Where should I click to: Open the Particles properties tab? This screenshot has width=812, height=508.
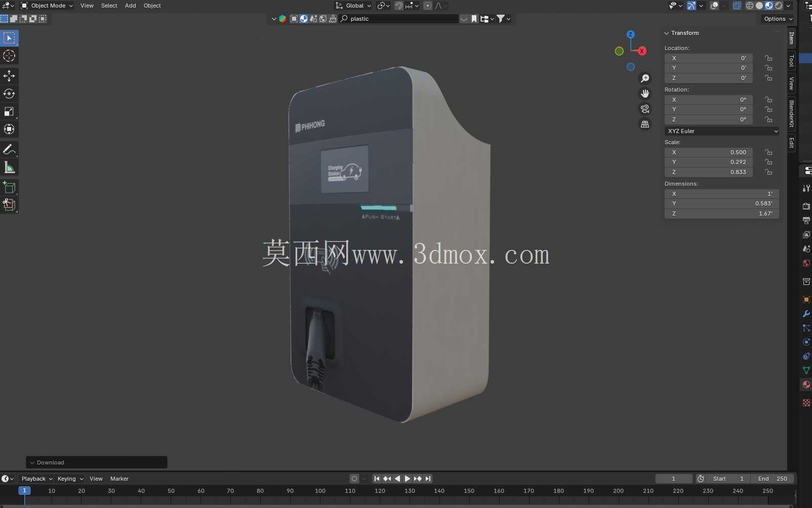pos(806,328)
